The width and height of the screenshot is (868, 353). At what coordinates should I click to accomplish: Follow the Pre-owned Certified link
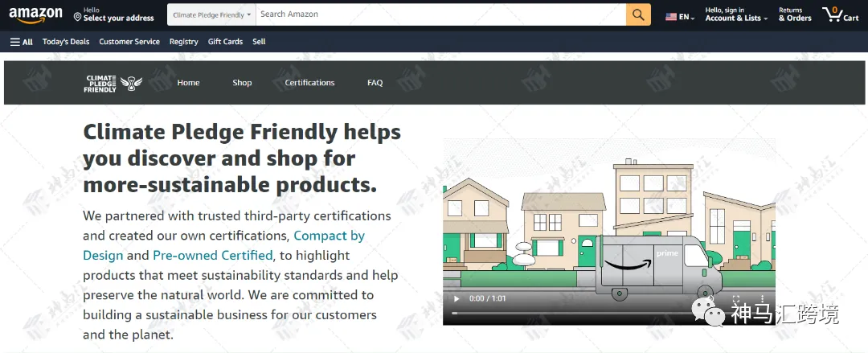(212, 256)
